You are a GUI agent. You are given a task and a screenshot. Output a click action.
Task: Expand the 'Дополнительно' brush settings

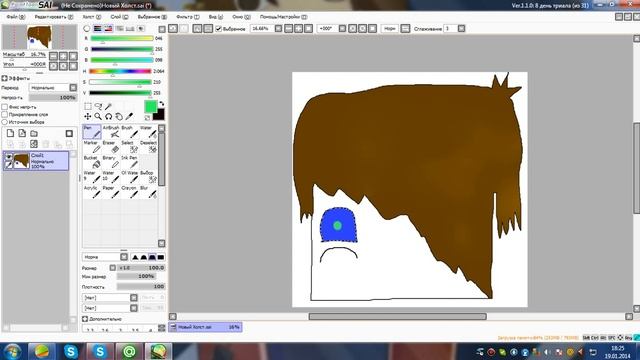tap(85, 319)
